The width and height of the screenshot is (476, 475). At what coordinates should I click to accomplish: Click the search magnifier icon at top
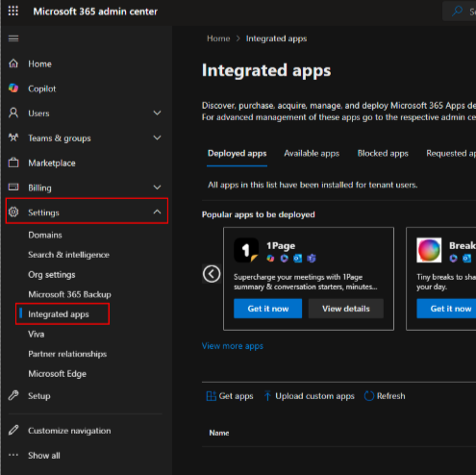(457, 12)
